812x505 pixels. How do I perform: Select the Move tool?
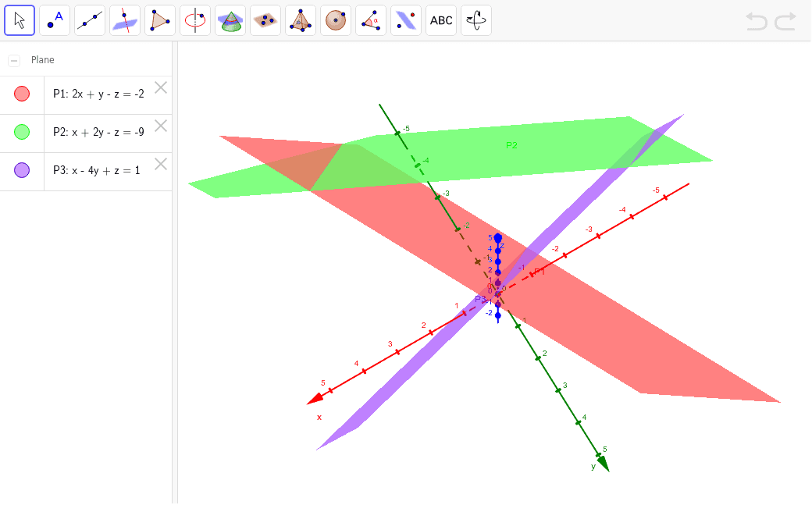click(x=20, y=20)
